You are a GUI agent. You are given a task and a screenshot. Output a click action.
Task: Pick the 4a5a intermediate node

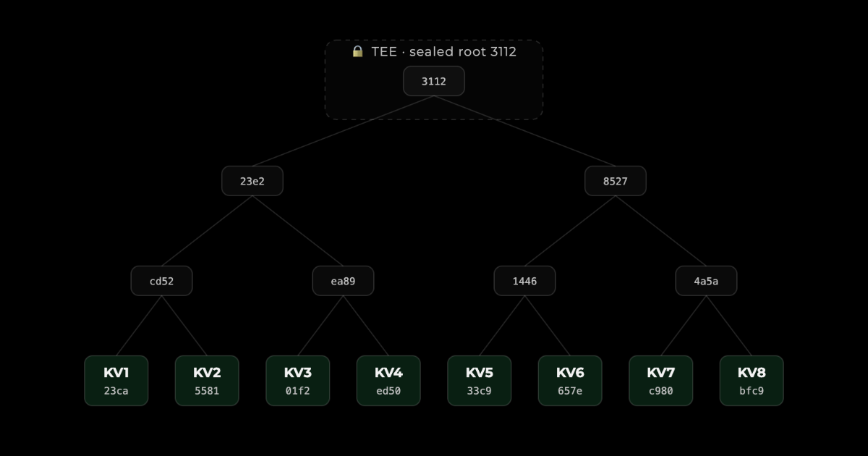tap(706, 281)
